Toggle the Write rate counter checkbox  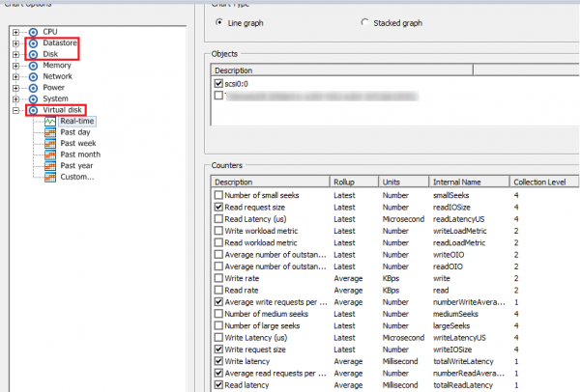pyautogui.click(x=218, y=278)
